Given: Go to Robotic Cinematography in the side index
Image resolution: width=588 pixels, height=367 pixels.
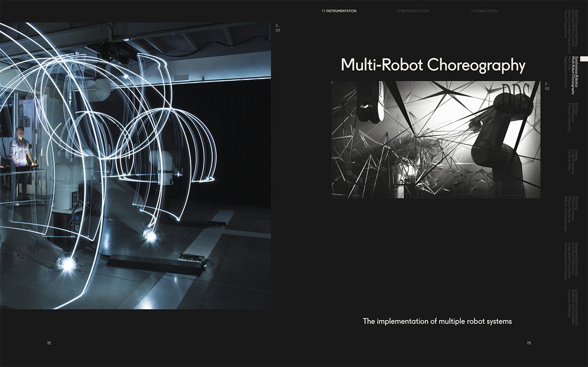Looking at the screenshot, I should [x=566, y=214].
